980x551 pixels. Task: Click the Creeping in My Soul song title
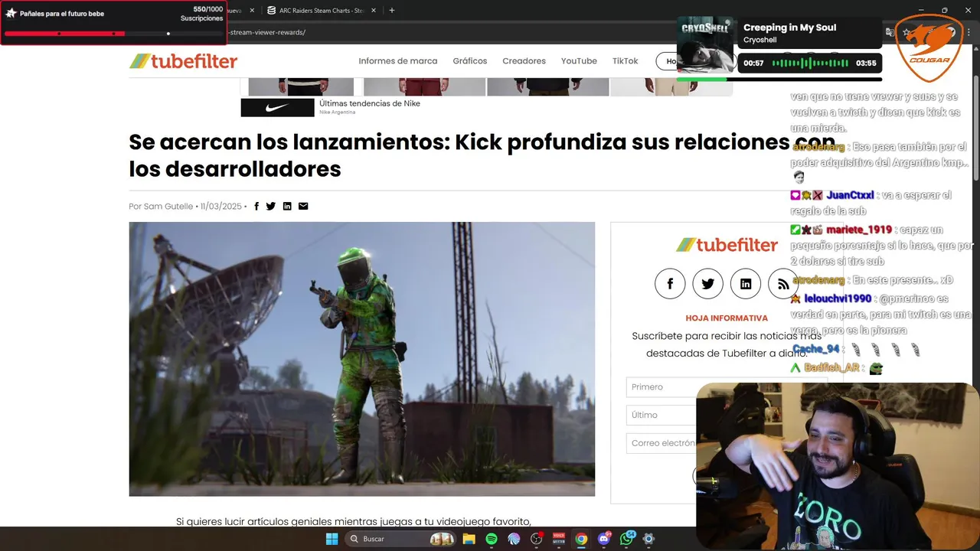(789, 28)
